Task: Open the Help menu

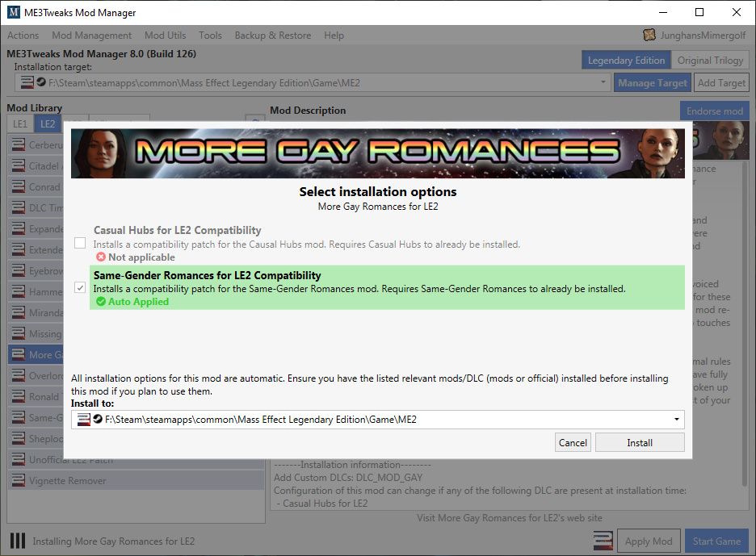Action: click(334, 36)
